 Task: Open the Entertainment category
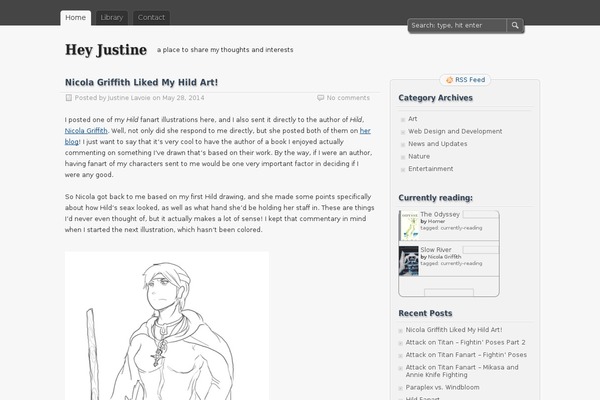[x=430, y=168]
